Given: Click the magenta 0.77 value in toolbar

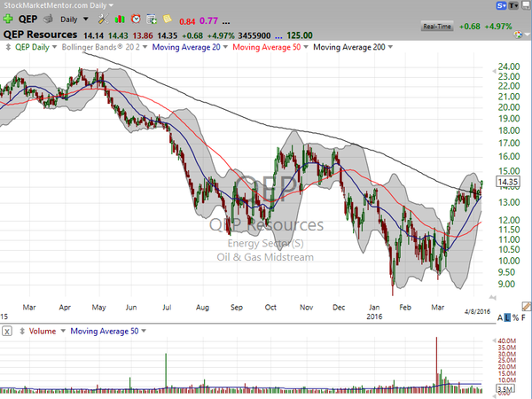Looking at the screenshot, I should click(208, 21).
